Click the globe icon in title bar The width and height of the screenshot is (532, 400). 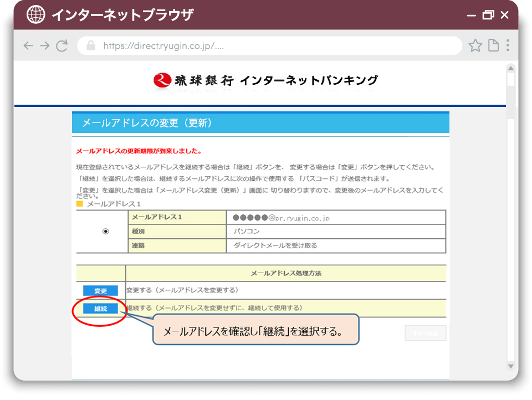(x=35, y=14)
